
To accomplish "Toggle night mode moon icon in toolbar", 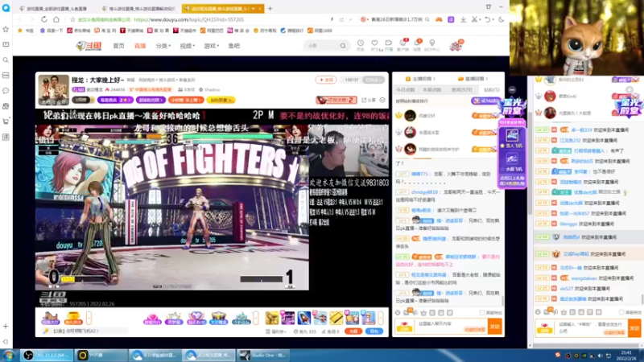I will (501, 19).
